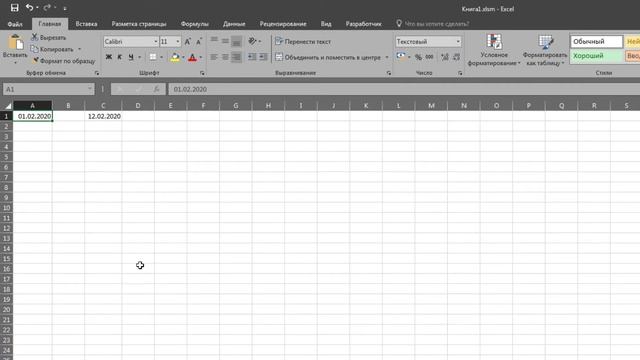This screenshot has width=640, height=360.
Task: Increase font size with large A icon
Action: coord(188,42)
